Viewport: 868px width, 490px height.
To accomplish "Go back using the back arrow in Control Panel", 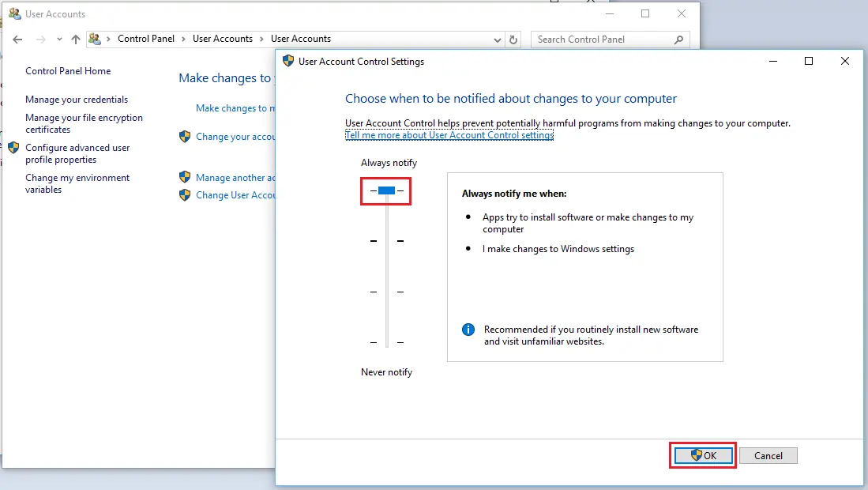I will (17, 40).
